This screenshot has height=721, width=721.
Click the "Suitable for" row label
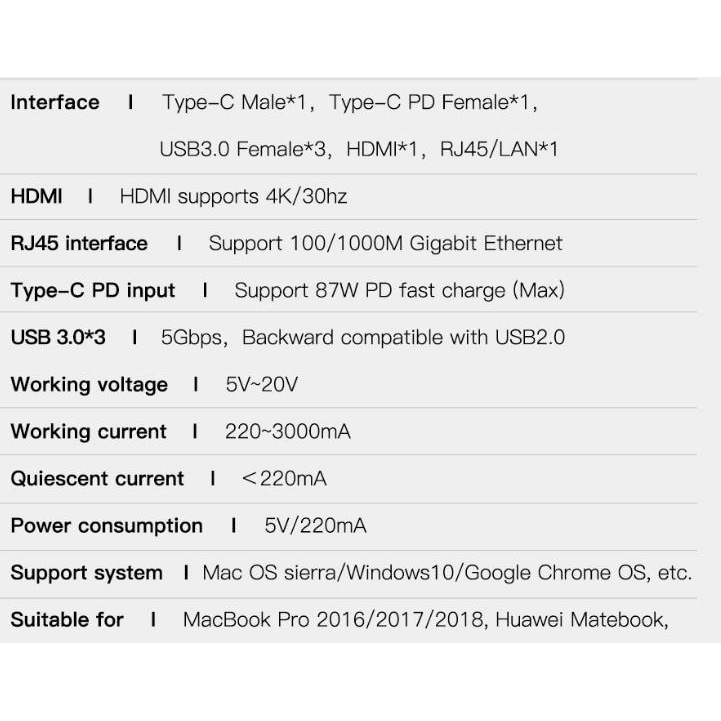(67, 620)
